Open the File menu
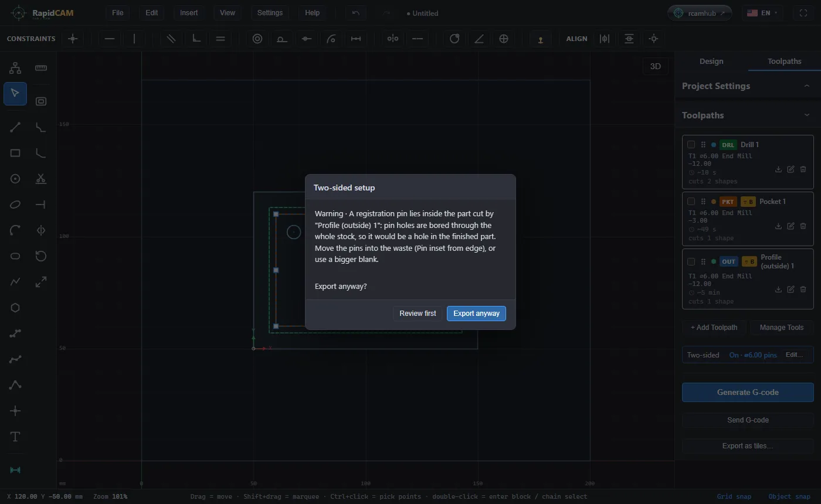The height and width of the screenshot is (504, 821). (x=118, y=13)
